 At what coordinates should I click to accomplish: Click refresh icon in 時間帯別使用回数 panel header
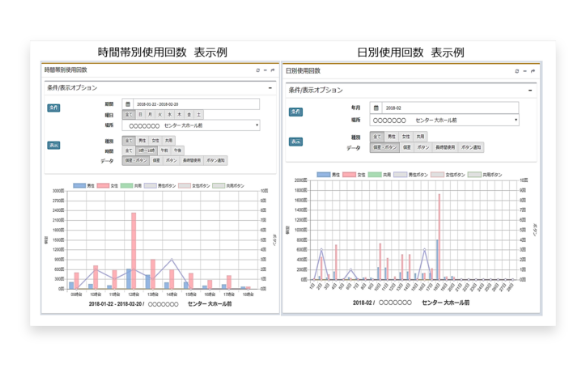click(257, 70)
